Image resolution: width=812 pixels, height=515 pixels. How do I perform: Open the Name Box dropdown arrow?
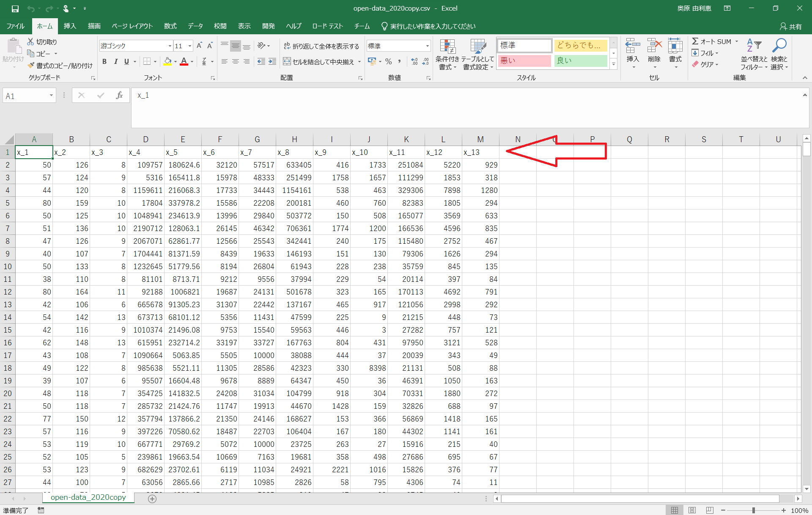tap(51, 96)
